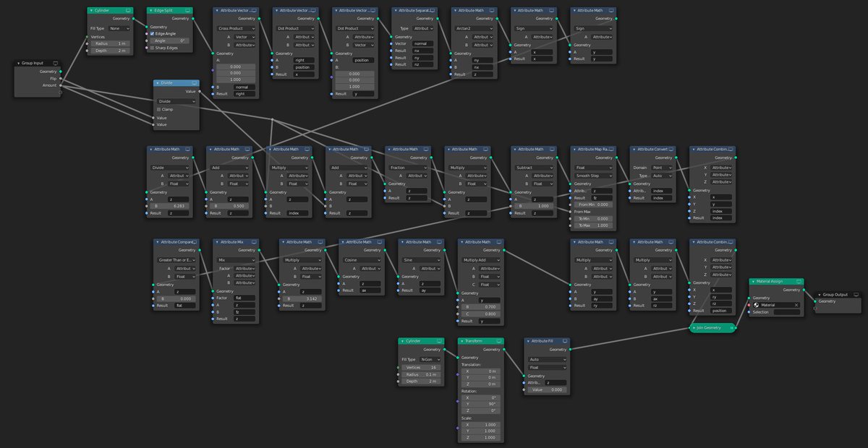
Task: Click the Depth 2 m field in top Cylinder
Action: (x=110, y=51)
